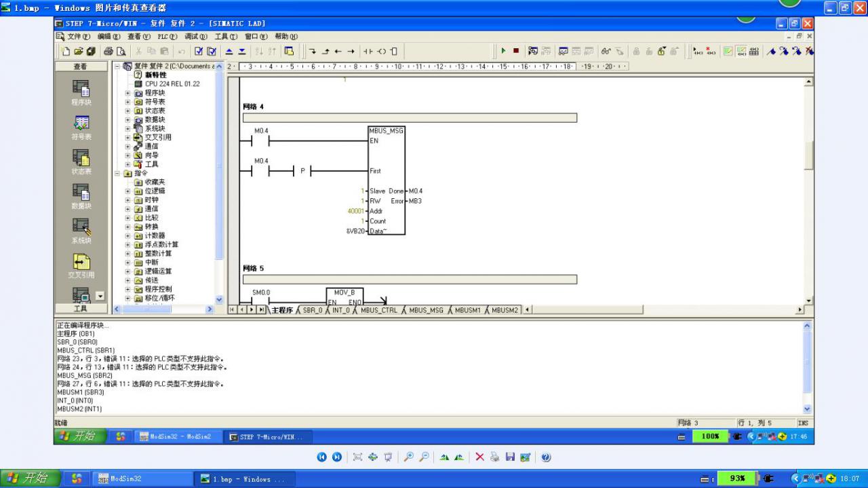This screenshot has height=488, width=868.
Task: Open 程序块 from the navigation bar
Action: (81, 93)
